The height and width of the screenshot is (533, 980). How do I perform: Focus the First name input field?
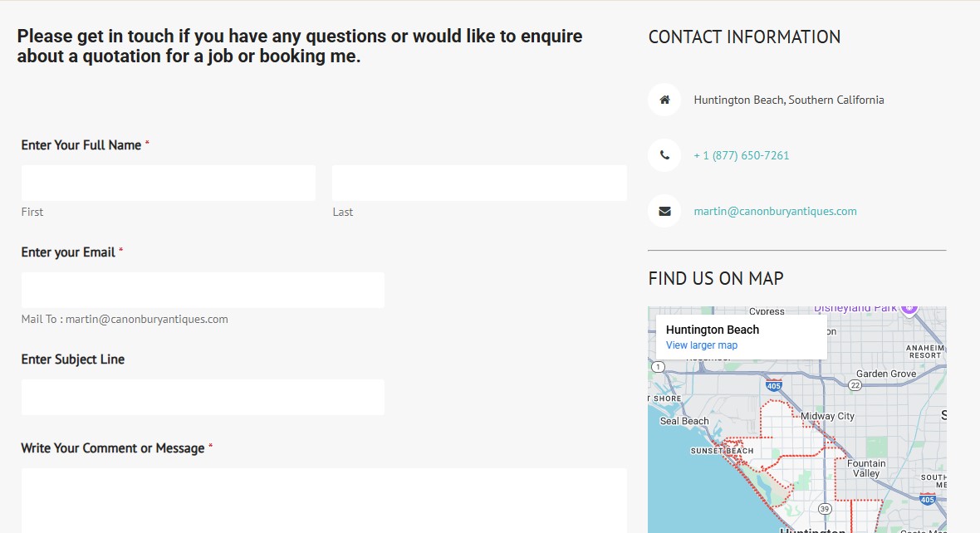[x=169, y=183]
